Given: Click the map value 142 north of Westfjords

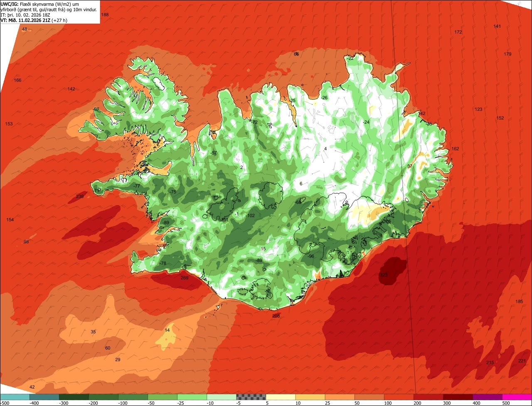Looking at the screenshot, I should tap(71, 89).
